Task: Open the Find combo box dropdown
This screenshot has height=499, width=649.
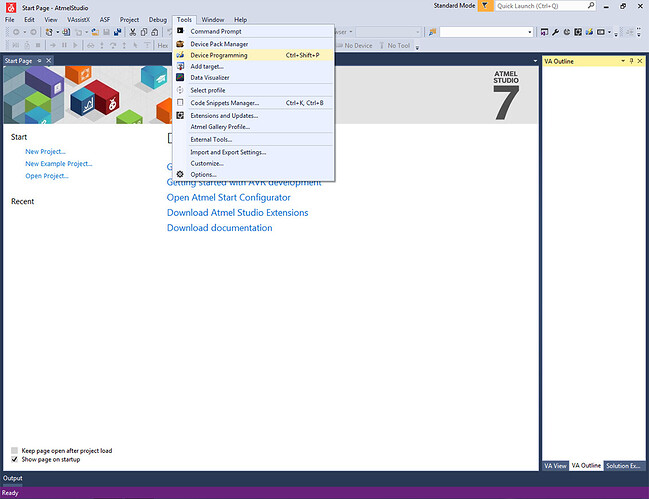Action: point(529,32)
